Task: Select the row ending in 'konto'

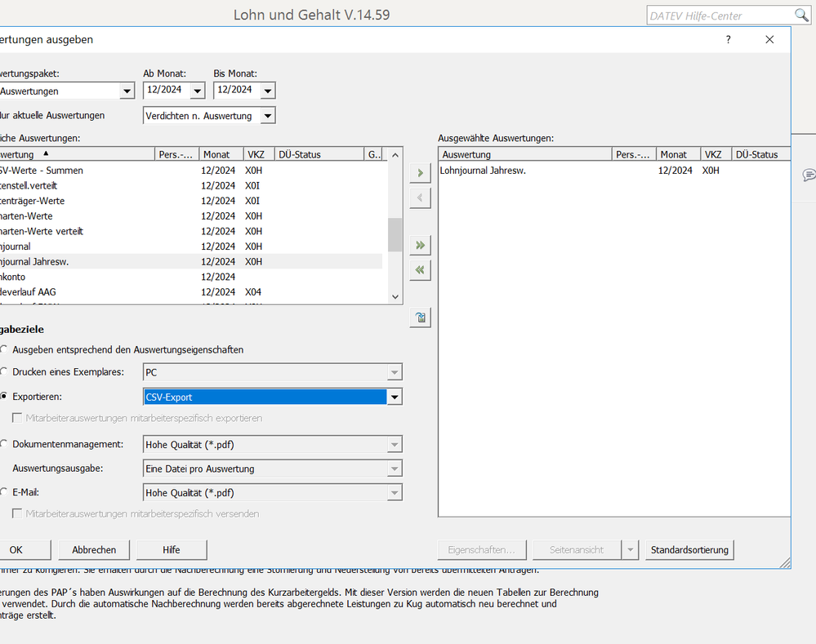Action: click(191, 277)
